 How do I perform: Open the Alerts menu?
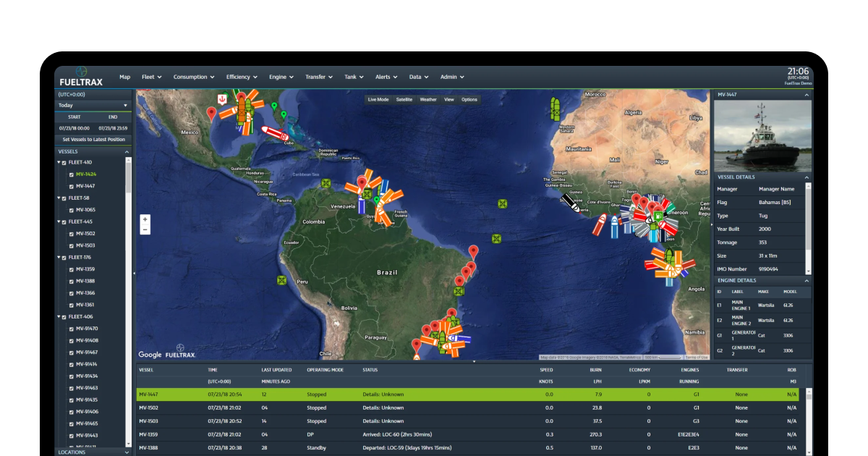coord(386,77)
